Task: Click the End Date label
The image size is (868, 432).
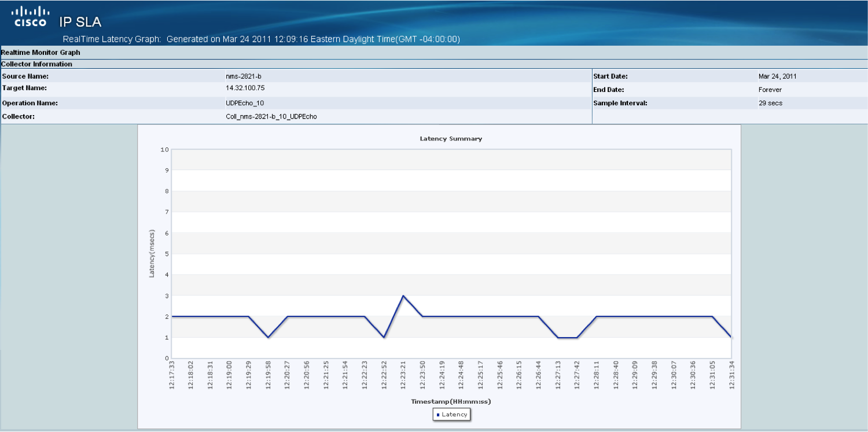Action: (609, 90)
